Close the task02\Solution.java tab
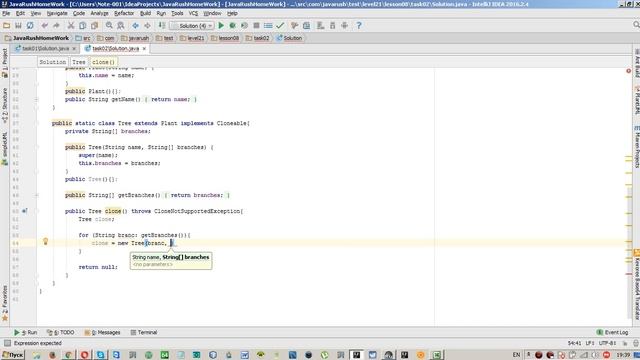This screenshot has height=360, width=640. pos(144,49)
